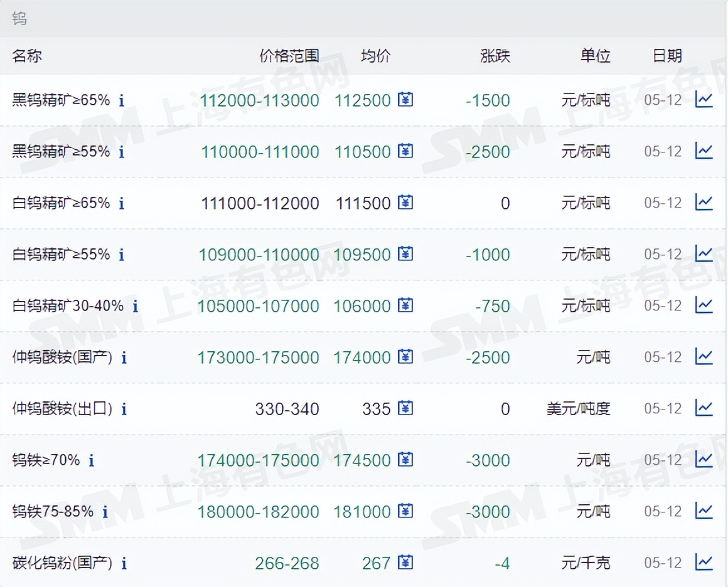Open info icon for 黑钨精矿≥65%
The image size is (728, 587).
coord(122,100)
